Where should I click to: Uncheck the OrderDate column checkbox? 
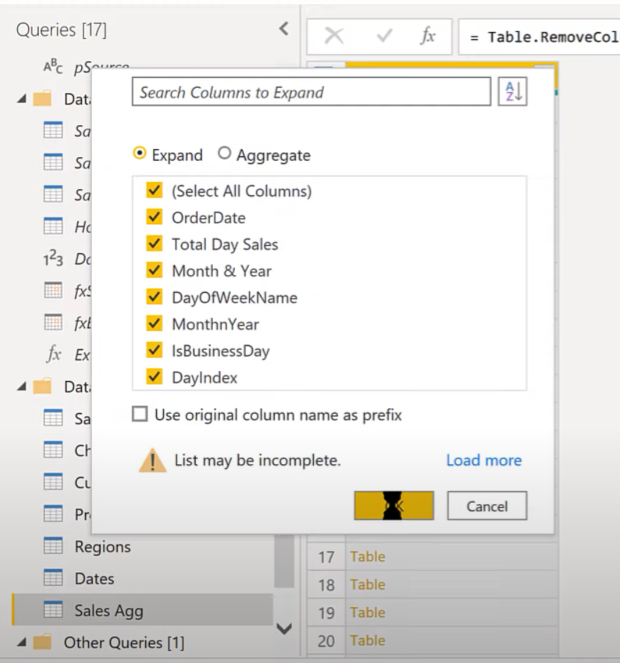coord(154,217)
